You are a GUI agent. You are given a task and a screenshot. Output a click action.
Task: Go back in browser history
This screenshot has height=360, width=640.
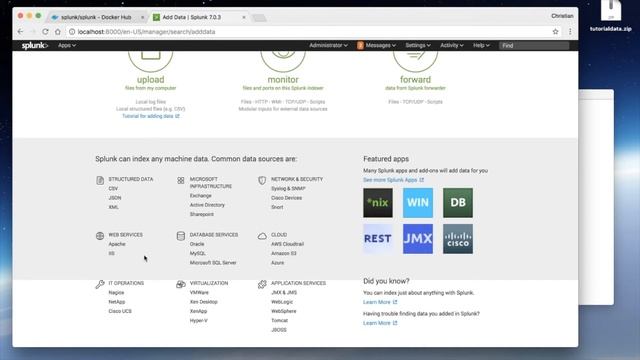point(20,31)
